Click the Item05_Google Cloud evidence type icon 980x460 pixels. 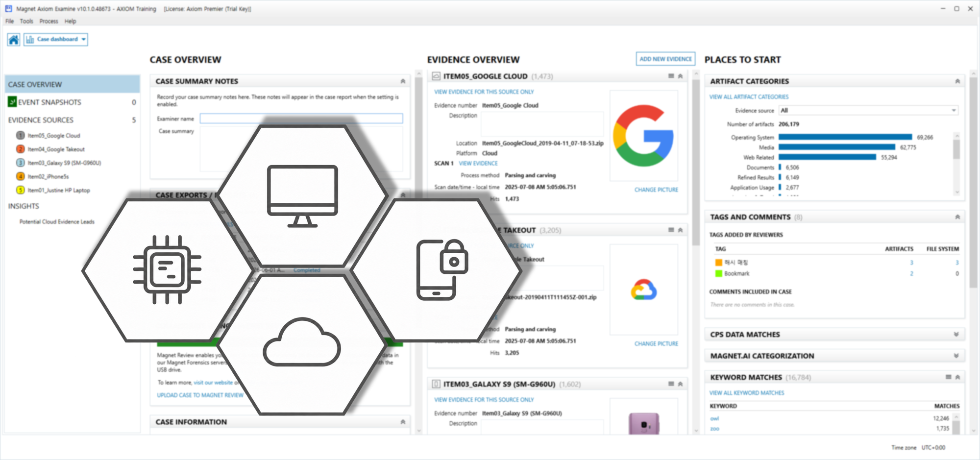436,76
